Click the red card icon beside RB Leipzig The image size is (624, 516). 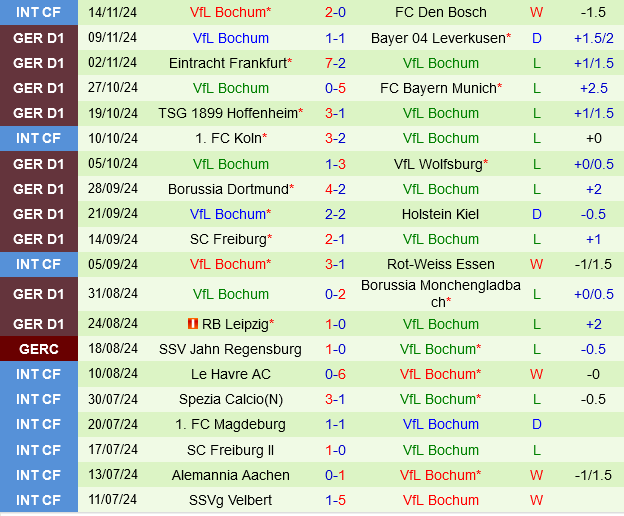pyautogui.click(x=190, y=324)
